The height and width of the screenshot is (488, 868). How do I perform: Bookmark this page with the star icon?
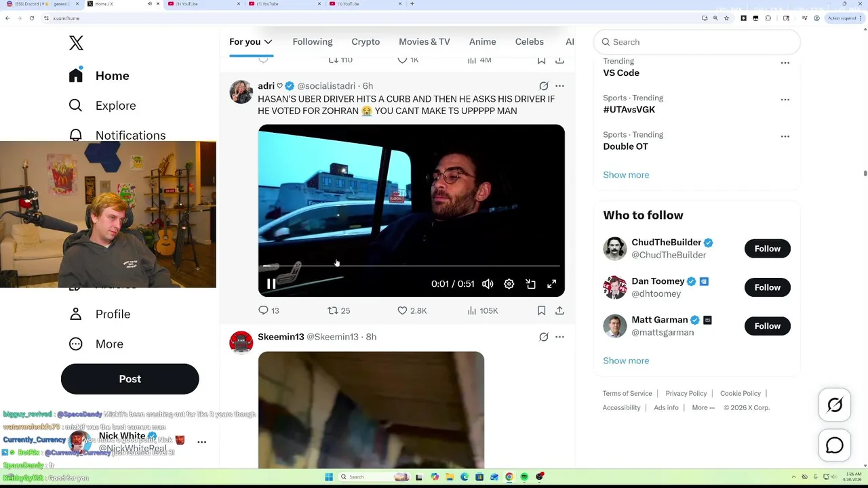726,18
